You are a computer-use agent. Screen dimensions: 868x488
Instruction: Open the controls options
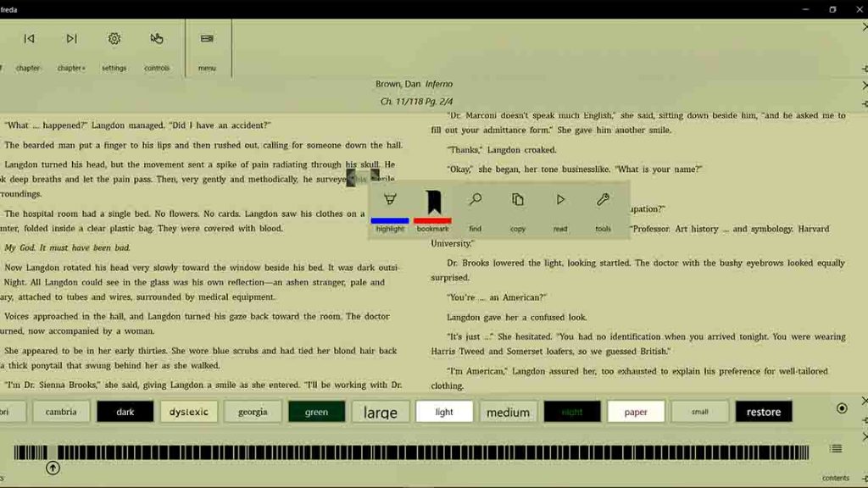157,39
